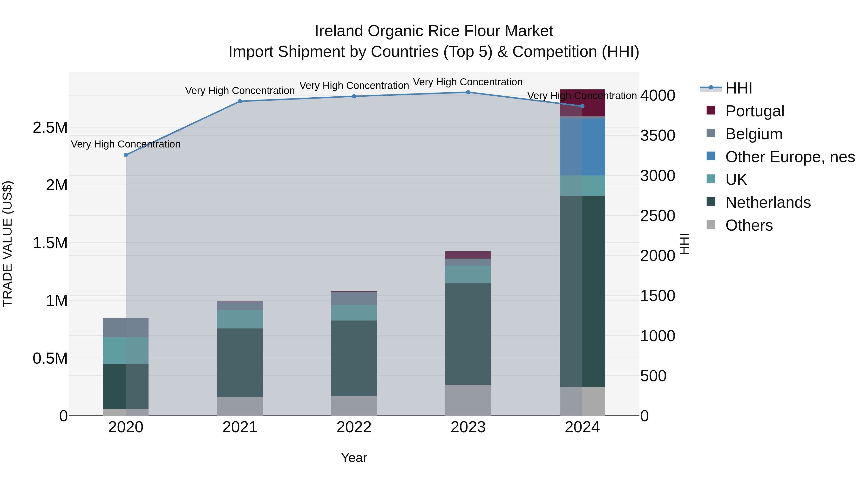Image resolution: width=868 pixels, height=488 pixels.
Task: Click the Netherlands segment of 2021 bar
Action: 240,363
